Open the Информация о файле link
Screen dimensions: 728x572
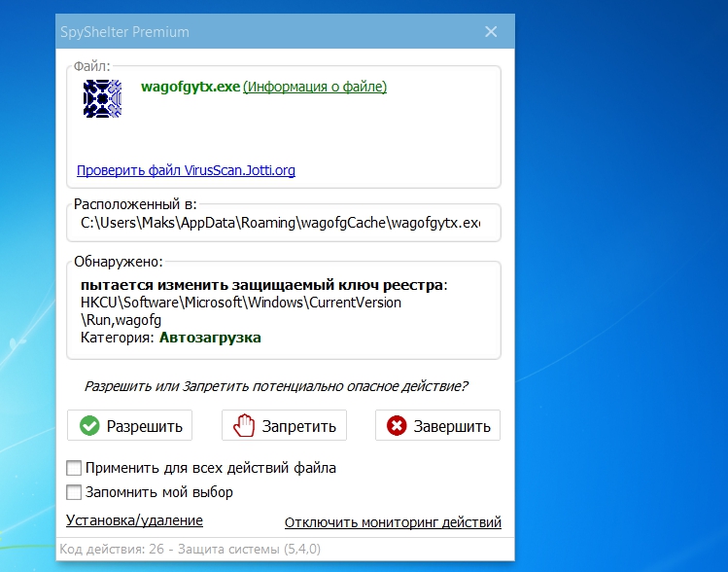(x=315, y=87)
